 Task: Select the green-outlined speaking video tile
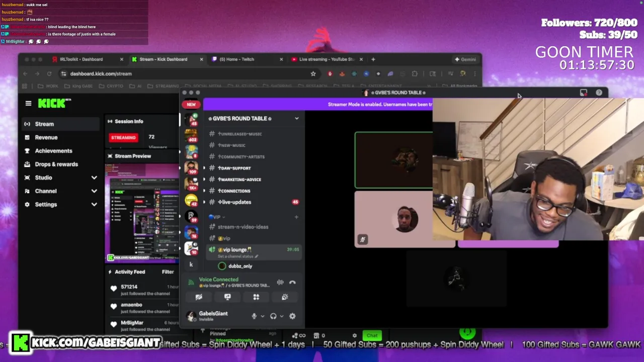click(394, 160)
